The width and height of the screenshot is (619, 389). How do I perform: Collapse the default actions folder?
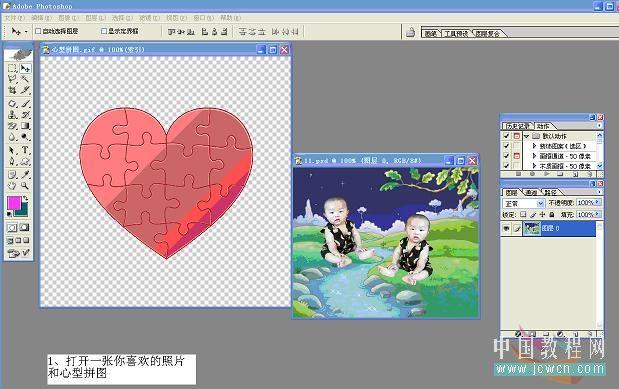(x=527, y=136)
